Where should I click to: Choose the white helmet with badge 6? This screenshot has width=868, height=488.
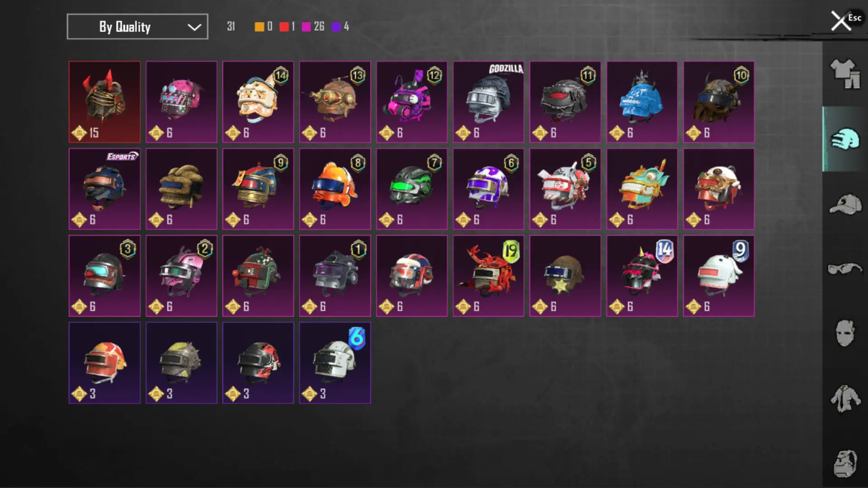(x=335, y=363)
